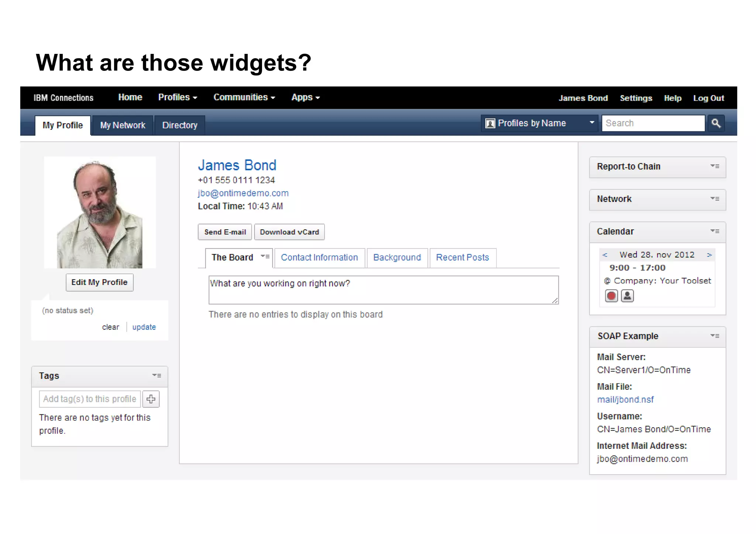Go to next day in Calendar
The width and height of the screenshot is (756, 534).
click(709, 255)
